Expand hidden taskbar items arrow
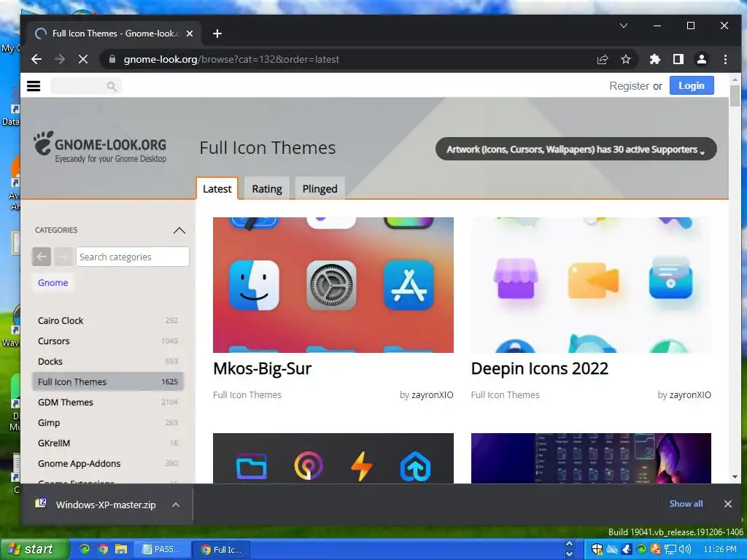 pyautogui.click(x=569, y=544)
